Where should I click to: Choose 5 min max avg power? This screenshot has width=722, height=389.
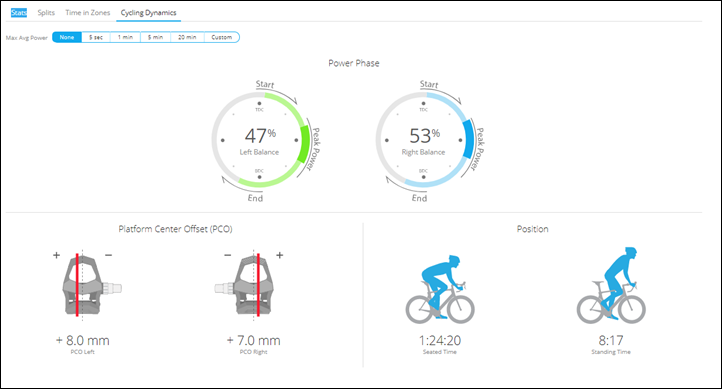click(155, 37)
